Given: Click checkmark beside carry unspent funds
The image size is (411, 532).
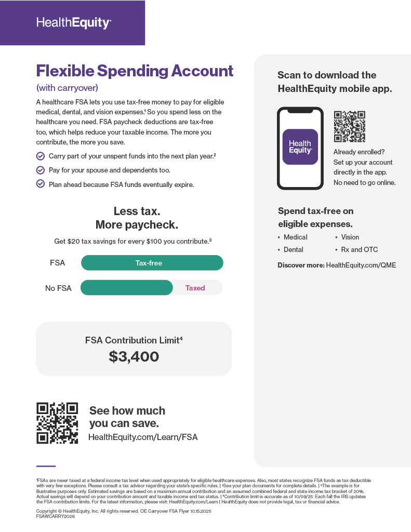Looking at the screenshot, I should pos(41,156).
